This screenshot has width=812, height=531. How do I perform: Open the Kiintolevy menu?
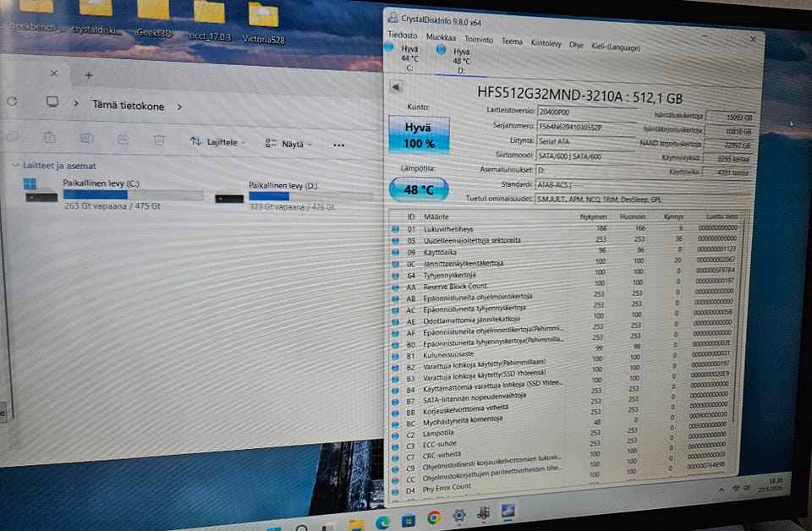546,43
